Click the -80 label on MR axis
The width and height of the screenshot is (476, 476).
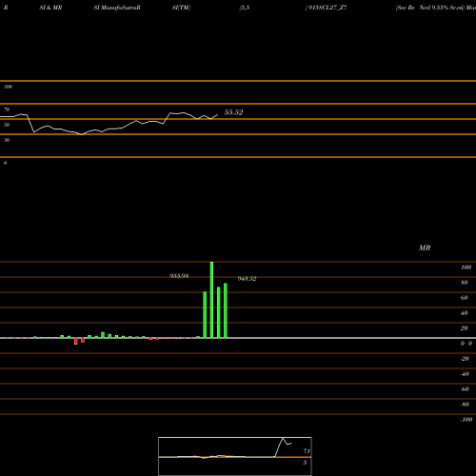pos(465,405)
